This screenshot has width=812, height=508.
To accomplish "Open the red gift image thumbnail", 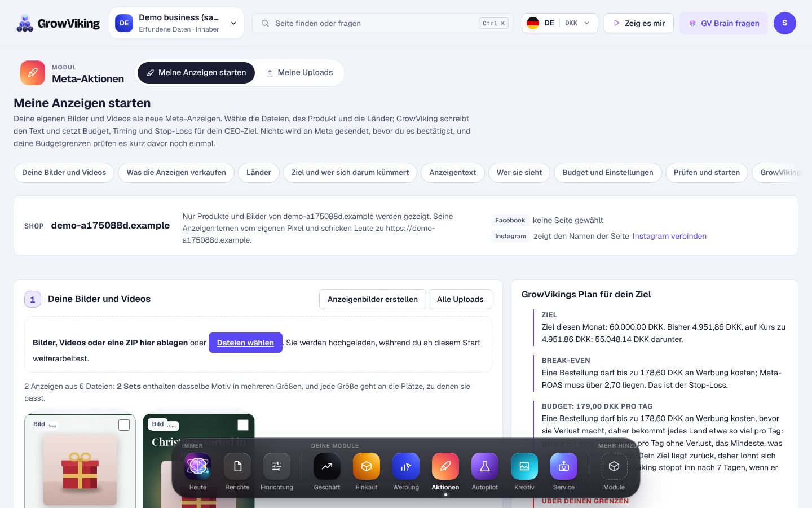I will 80,470.
